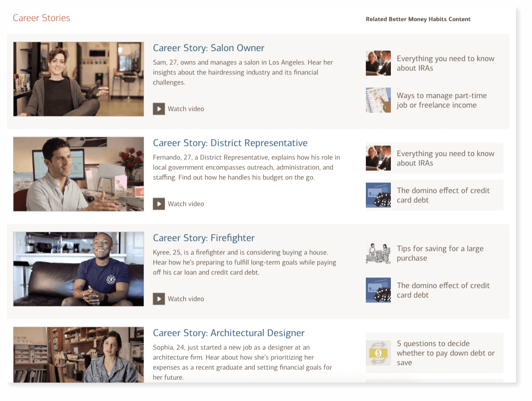Open the Career Story: Salon Owner title

pyautogui.click(x=208, y=48)
